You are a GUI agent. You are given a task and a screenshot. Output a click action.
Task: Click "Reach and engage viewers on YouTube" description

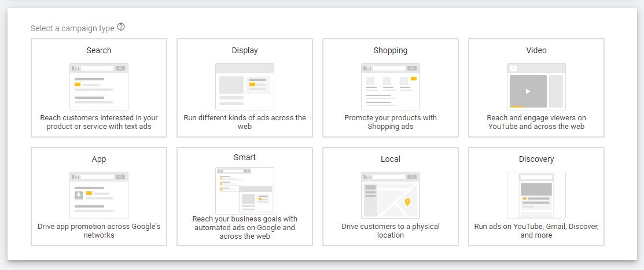point(536,122)
